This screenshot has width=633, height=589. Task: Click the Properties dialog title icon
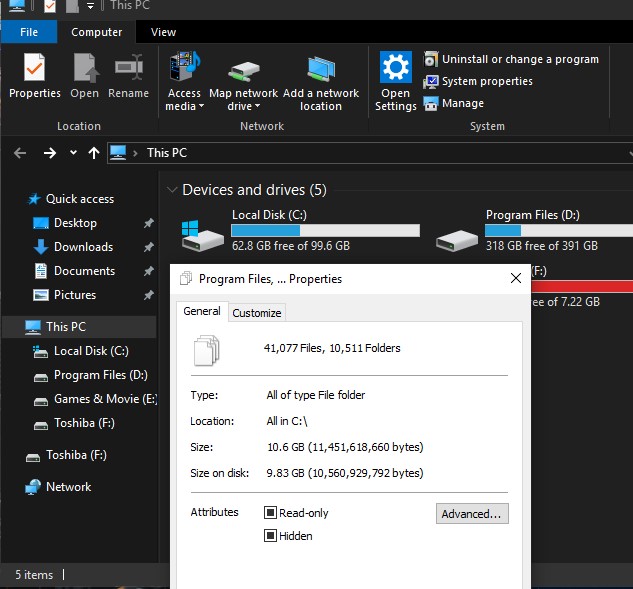186,278
